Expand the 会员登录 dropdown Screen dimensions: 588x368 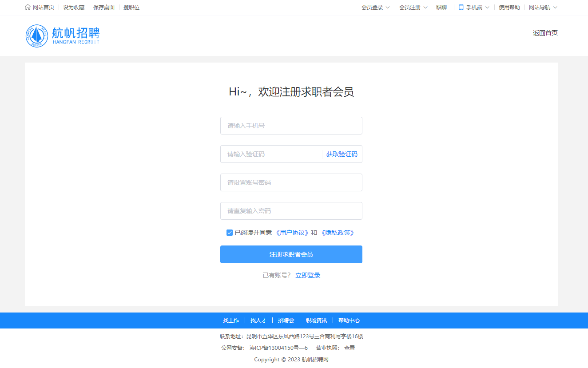[x=387, y=8]
